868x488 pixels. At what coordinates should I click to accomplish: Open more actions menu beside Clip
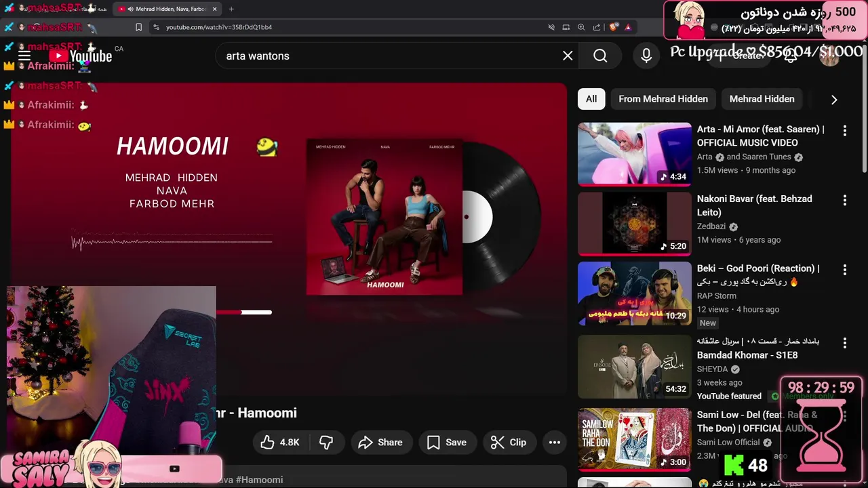pos(555,442)
